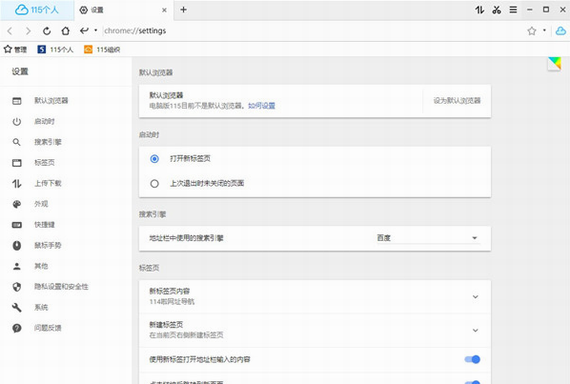The width and height of the screenshot is (570, 384).
Task: Click the 隐私设置和安全性 shield icon
Action: (17, 287)
